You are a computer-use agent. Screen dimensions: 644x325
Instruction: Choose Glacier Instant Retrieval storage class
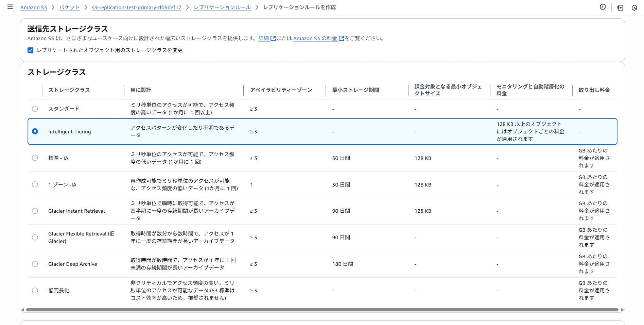point(35,211)
